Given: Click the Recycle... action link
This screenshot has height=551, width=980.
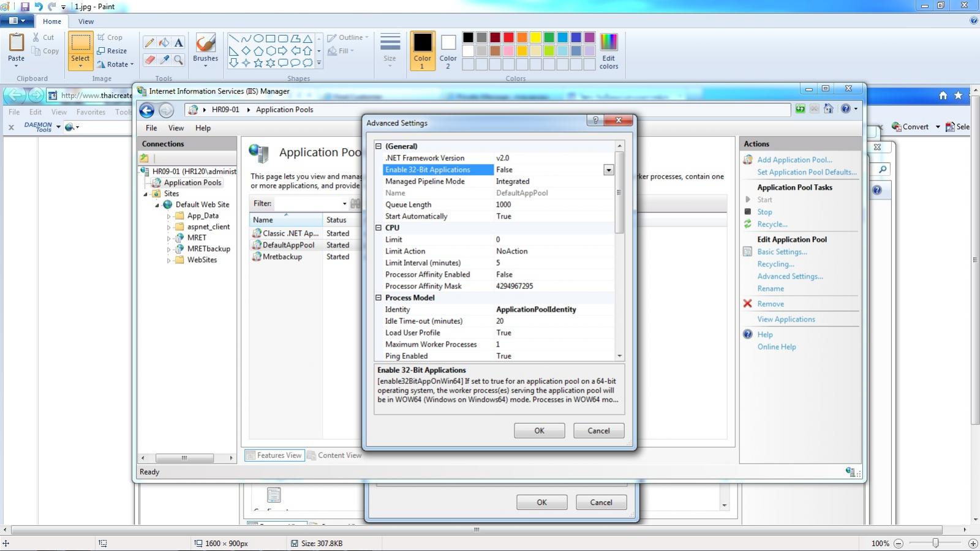Looking at the screenshot, I should coord(772,224).
